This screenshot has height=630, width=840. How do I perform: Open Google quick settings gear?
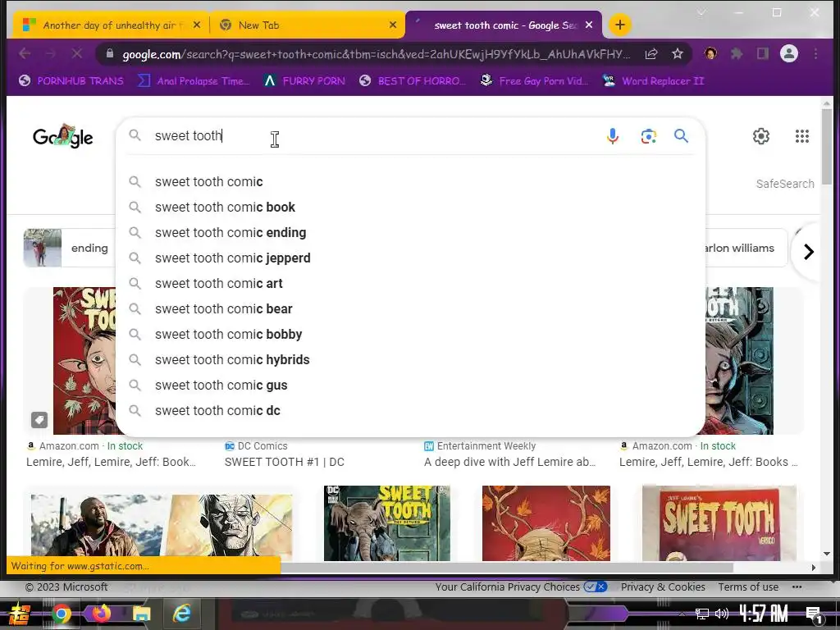coord(760,136)
